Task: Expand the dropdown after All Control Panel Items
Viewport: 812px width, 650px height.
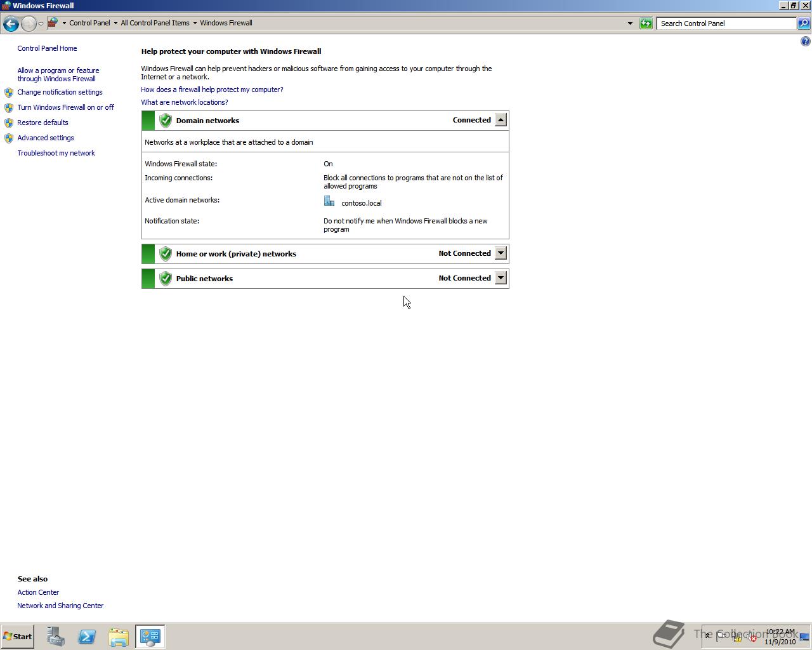Action: pyautogui.click(x=195, y=23)
